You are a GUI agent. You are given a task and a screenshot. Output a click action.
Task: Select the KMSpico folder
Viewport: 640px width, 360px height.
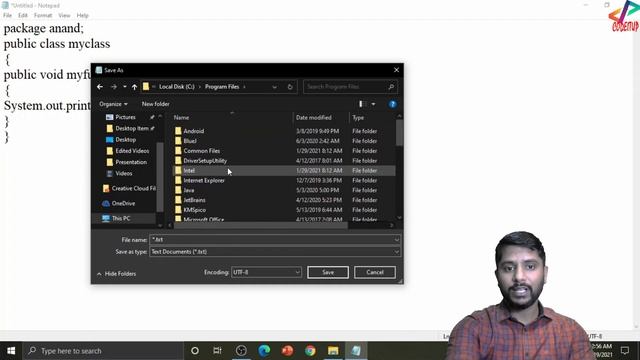click(195, 209)
